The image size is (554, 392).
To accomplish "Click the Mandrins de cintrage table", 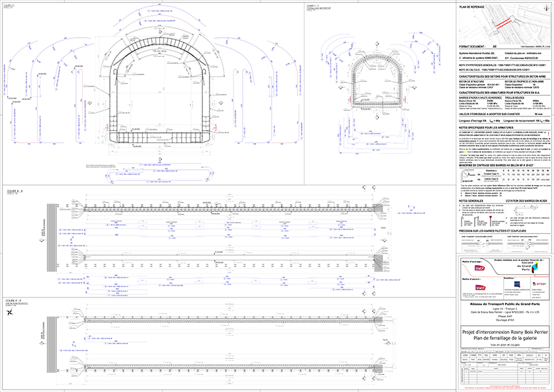I will point(504,176).
